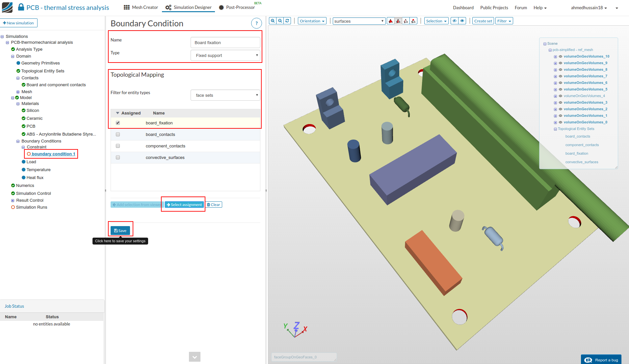The height and width of the screenshot is (364, 629).
Task: Click the panel collapse chevron at bottom
Action: click(x=195, y=357)
